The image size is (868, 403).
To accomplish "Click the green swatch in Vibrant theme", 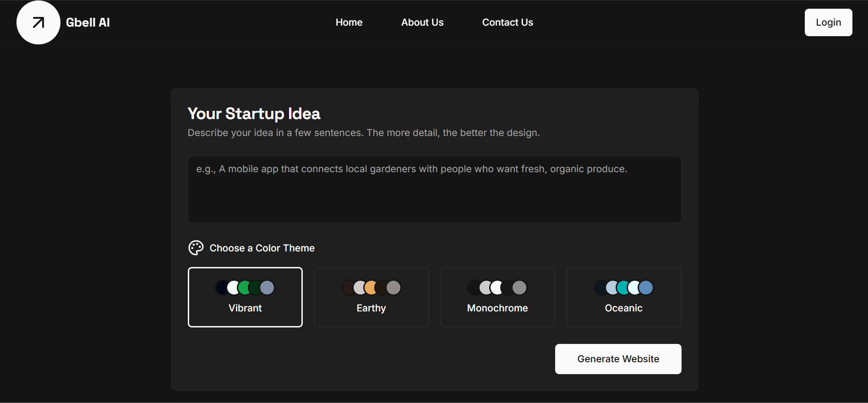I will tap(245, 288).
